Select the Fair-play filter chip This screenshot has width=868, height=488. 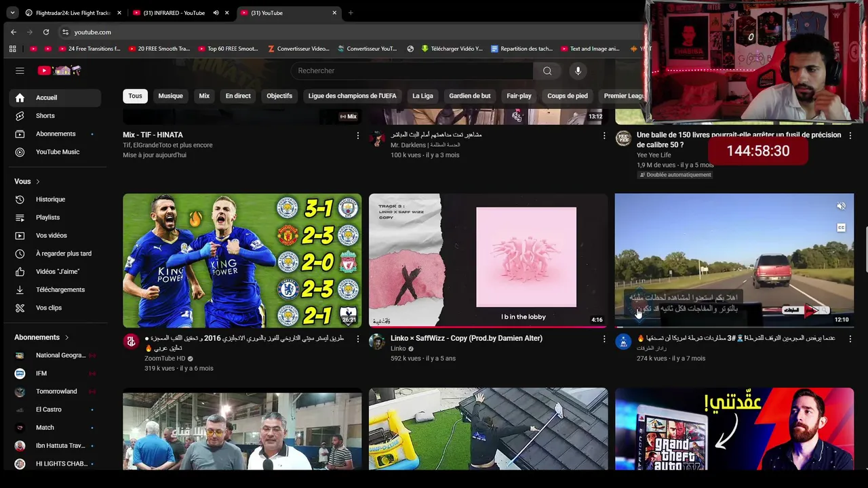coord(519,96)
